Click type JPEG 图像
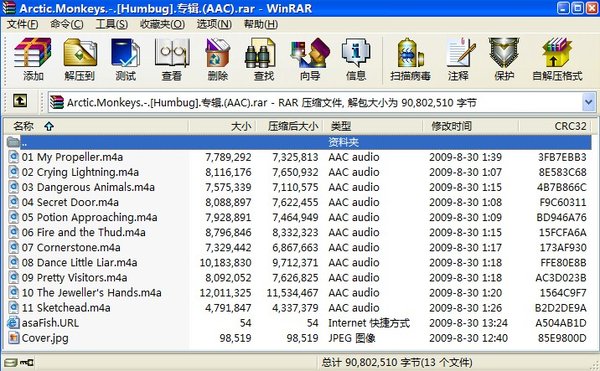Viewport: 600px width, 371px height. (352, 338)
